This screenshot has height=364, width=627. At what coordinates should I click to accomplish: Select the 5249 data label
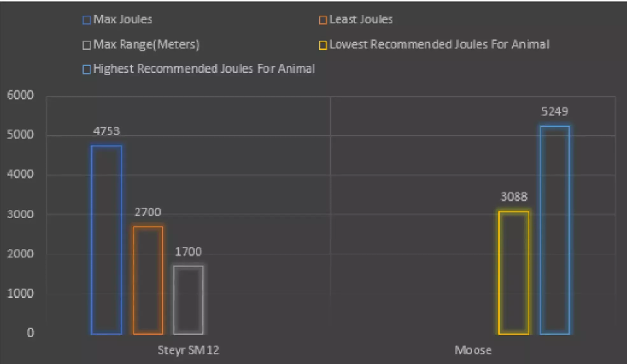point(555,112)
